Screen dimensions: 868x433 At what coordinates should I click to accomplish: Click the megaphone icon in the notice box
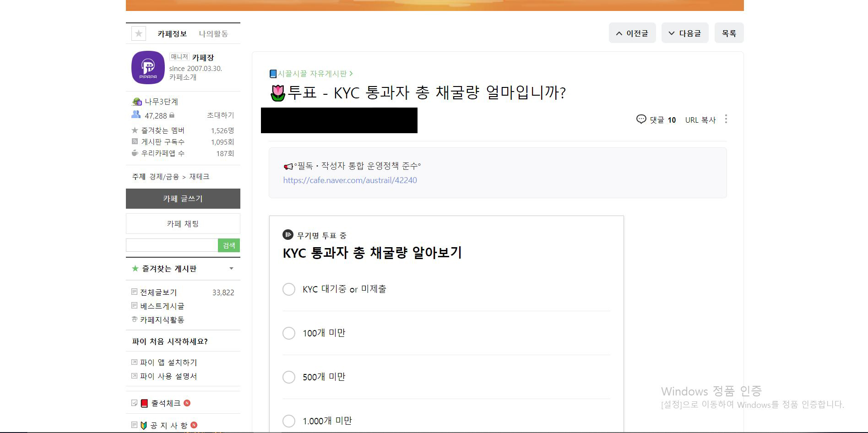click(288, 166)
